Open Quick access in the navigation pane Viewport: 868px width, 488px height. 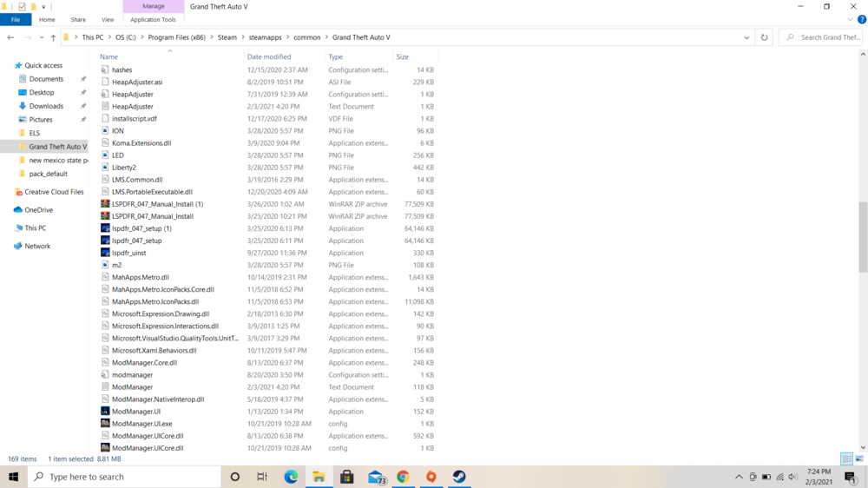pos(43,65)
